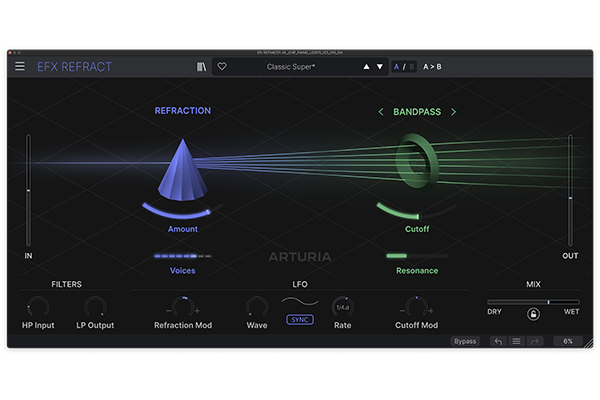This screenshot has height=400, width=600.
Task: Toggle the LFO SYNC button
Action: (299, 320)
